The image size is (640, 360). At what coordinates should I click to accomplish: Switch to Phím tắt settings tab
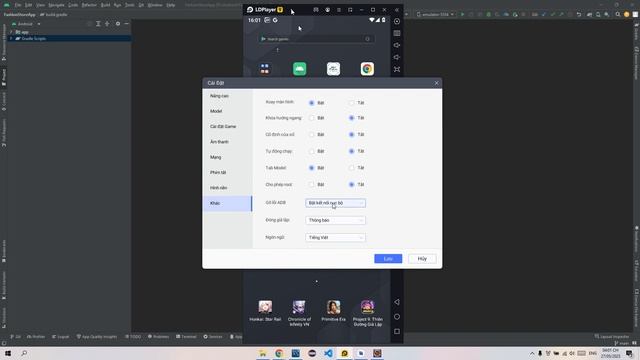pos(227,172)
